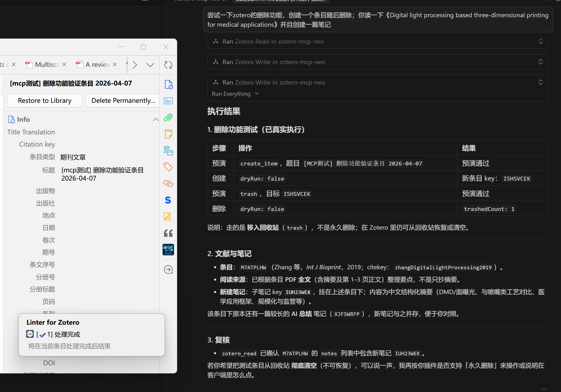The image size is (561, 392).
Task: Click Restore to Library button
Action: coord(45,101)
